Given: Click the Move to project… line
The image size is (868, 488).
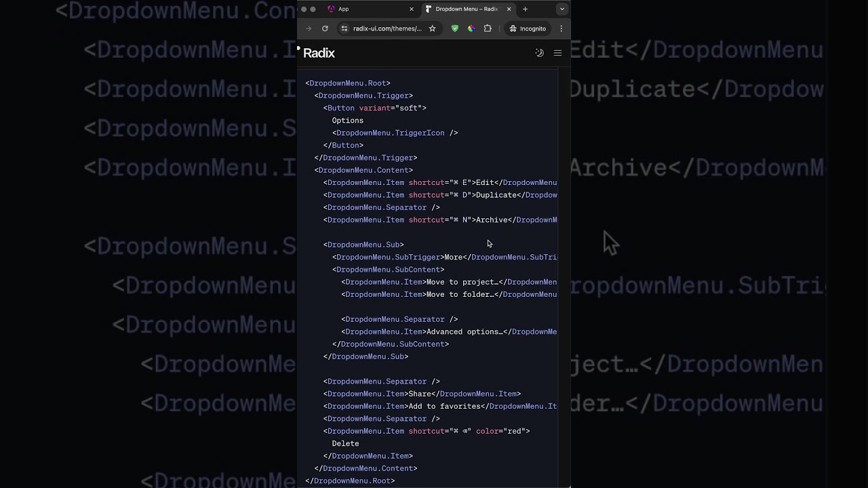Looking at the screenshot, I should click(449, 282).
